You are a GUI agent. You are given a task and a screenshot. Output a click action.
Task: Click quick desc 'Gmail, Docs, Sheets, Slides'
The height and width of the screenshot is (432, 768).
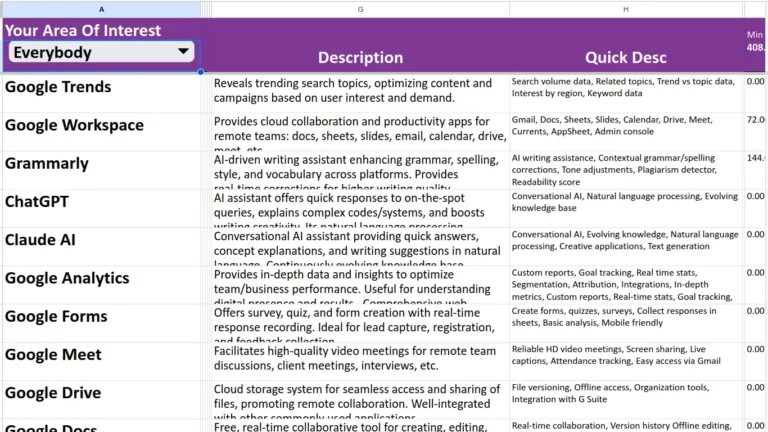(x=626, y=132)
